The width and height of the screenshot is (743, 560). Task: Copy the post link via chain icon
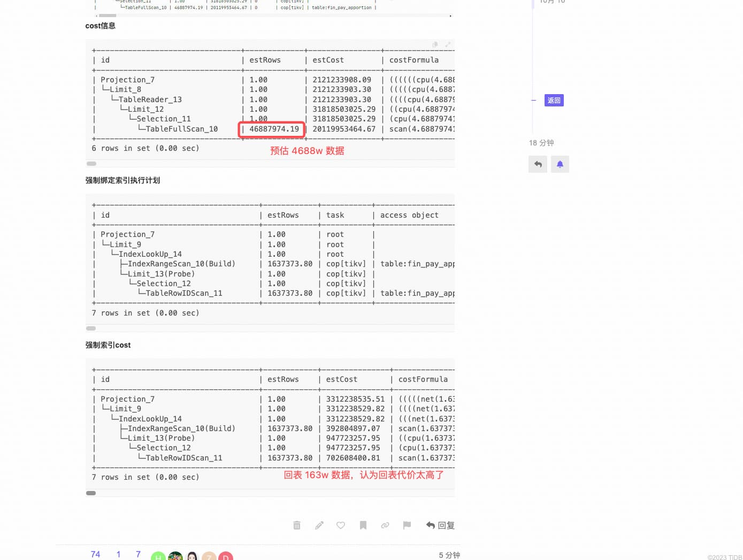[385, 525]
